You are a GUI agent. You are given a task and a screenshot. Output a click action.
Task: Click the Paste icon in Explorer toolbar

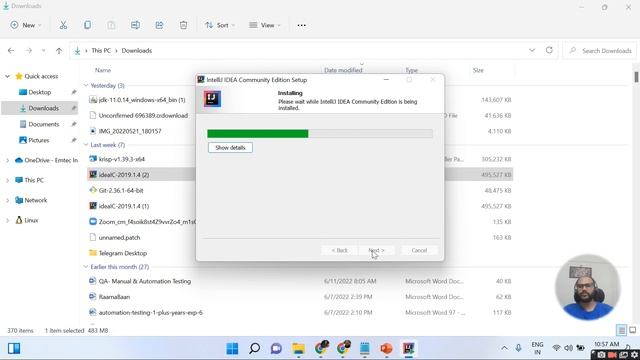click(x=111, y=25)
